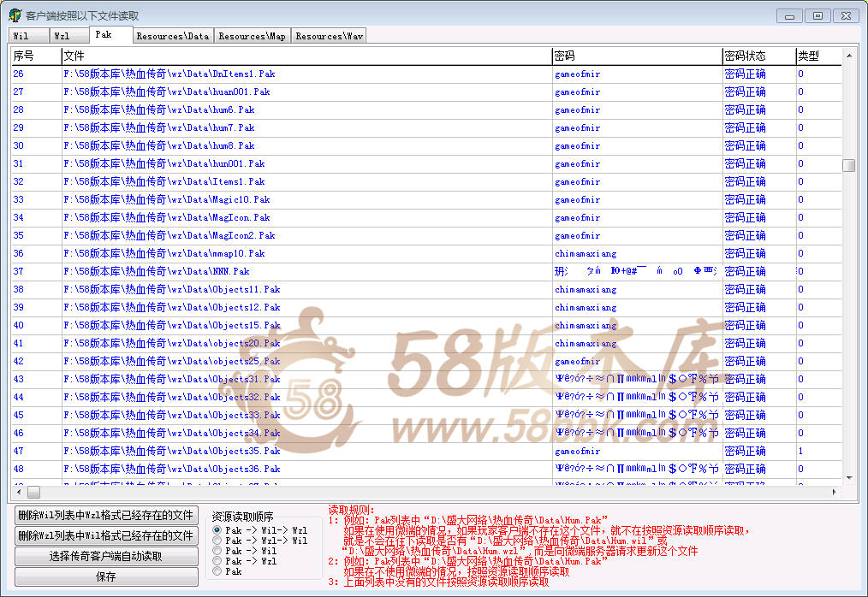This screenshot has width=868, height=597.
Task: Choose the "Pak -> Wil" radio option
Action: [217, 551]
